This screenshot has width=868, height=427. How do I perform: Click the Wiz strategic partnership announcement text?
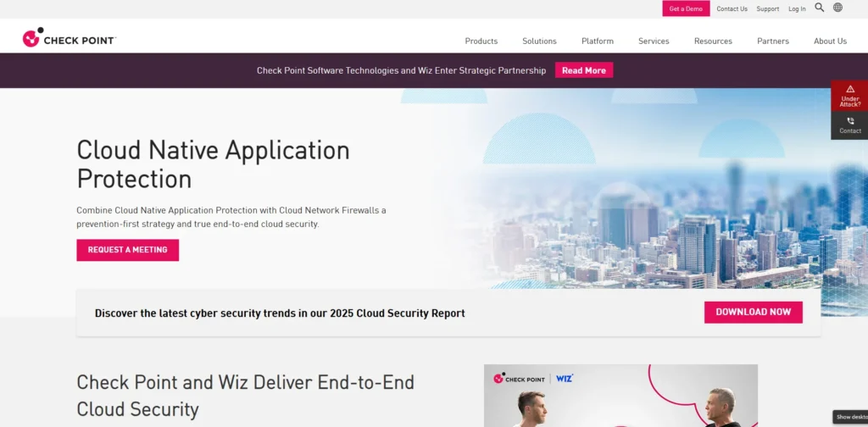tap(401, 71)
